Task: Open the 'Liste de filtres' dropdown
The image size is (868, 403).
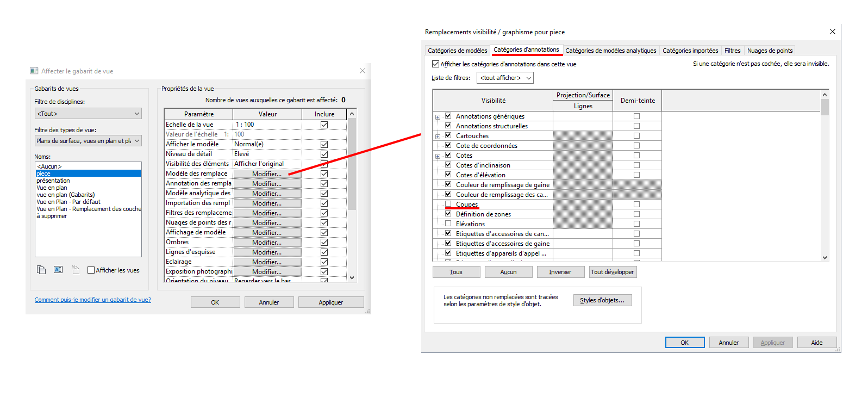Action: click(x=505, y=78)
